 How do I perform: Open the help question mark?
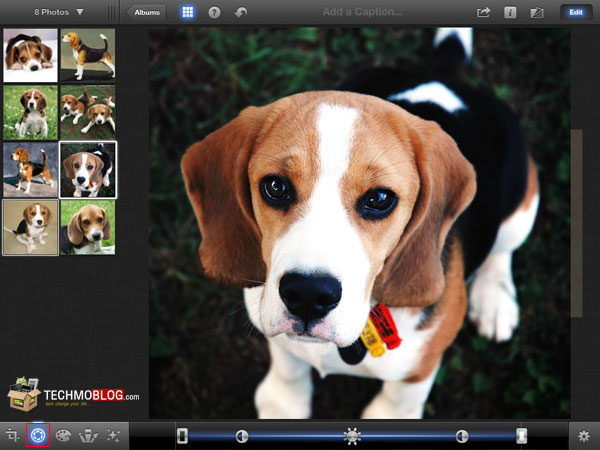click(x=214, y=13)
